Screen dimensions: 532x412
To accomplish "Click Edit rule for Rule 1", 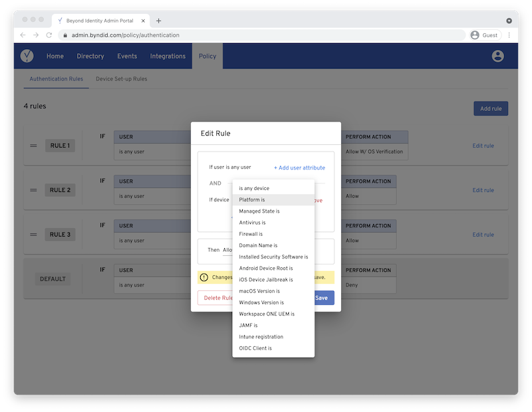I will pyautogui.click(x=483, y=146).
